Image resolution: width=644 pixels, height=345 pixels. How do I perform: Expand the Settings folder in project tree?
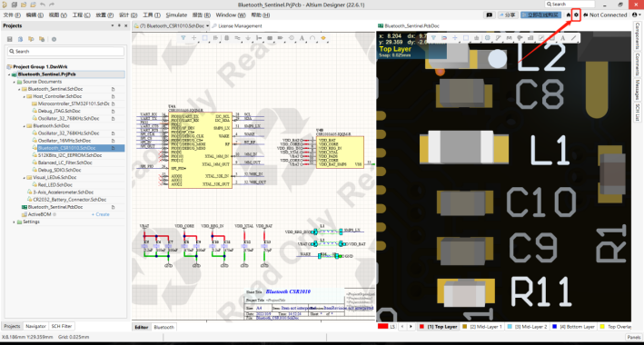[14, 222]
